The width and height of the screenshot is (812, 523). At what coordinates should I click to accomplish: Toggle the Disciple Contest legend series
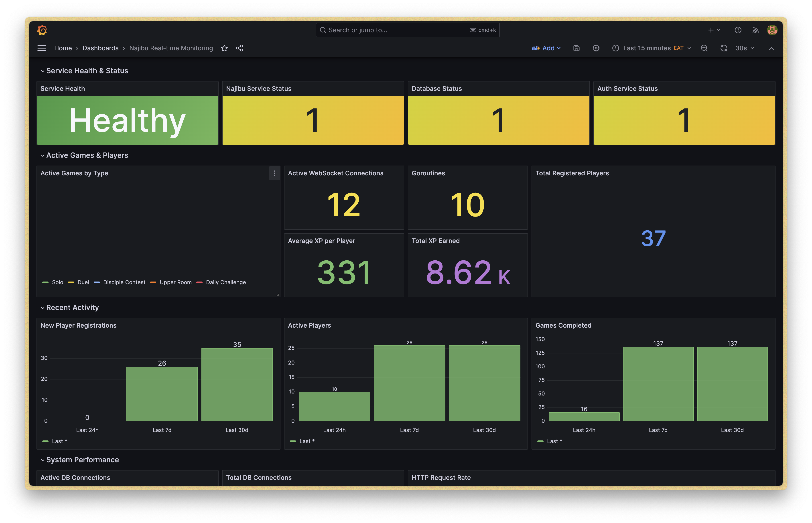(124, 282)
